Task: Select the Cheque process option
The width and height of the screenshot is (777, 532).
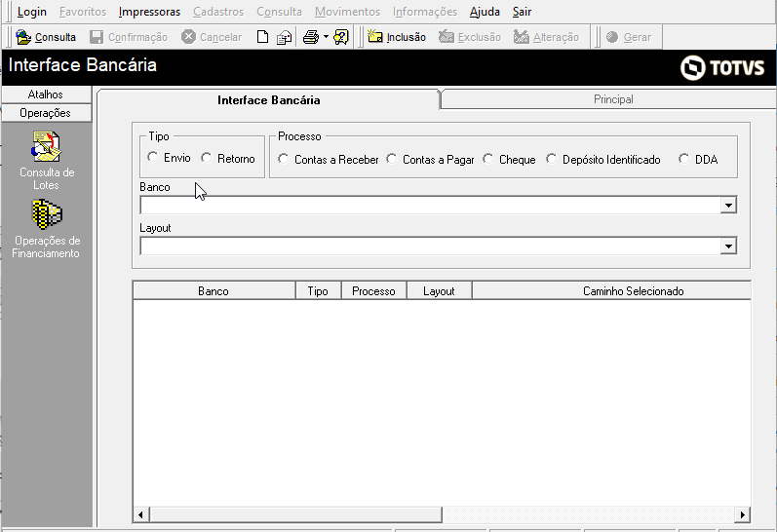Action: tap(488, 159)
